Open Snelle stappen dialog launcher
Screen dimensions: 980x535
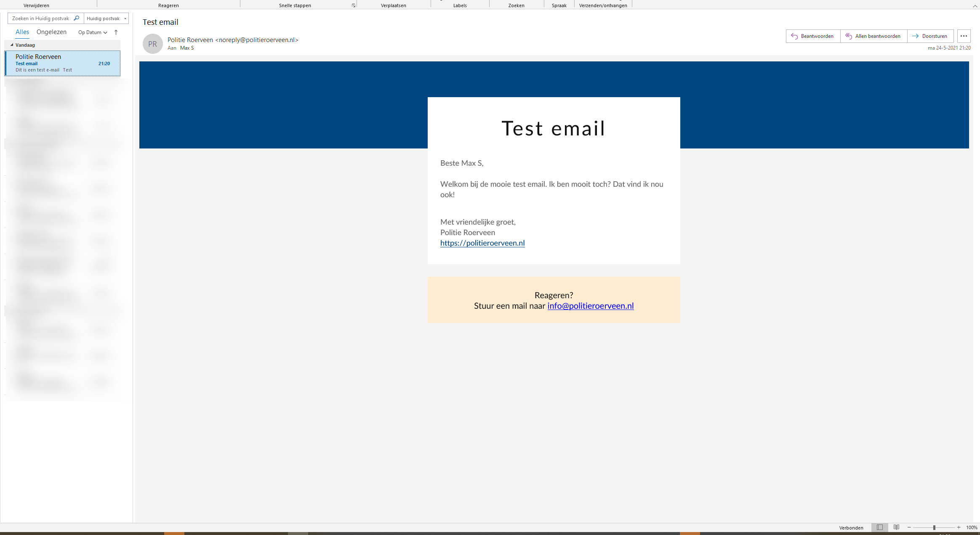click(353, 5)
